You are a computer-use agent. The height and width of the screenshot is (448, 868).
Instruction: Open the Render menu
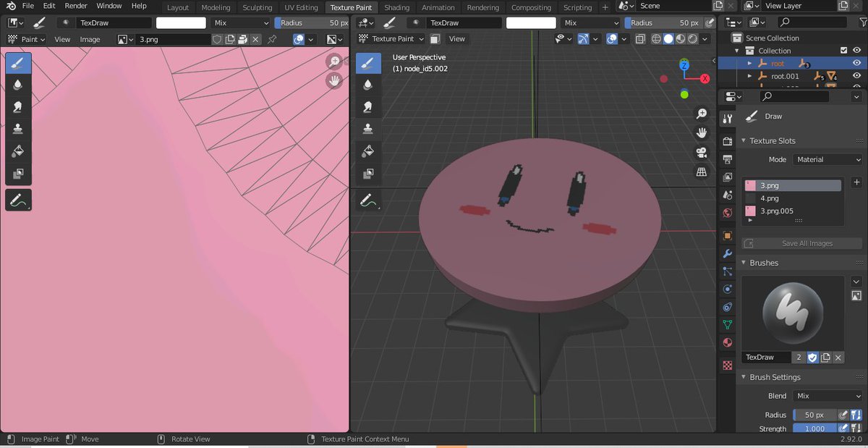[76, 6]
